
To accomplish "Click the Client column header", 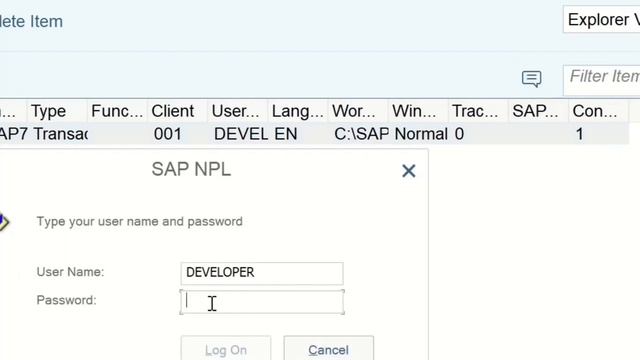I will coord(177,111).
